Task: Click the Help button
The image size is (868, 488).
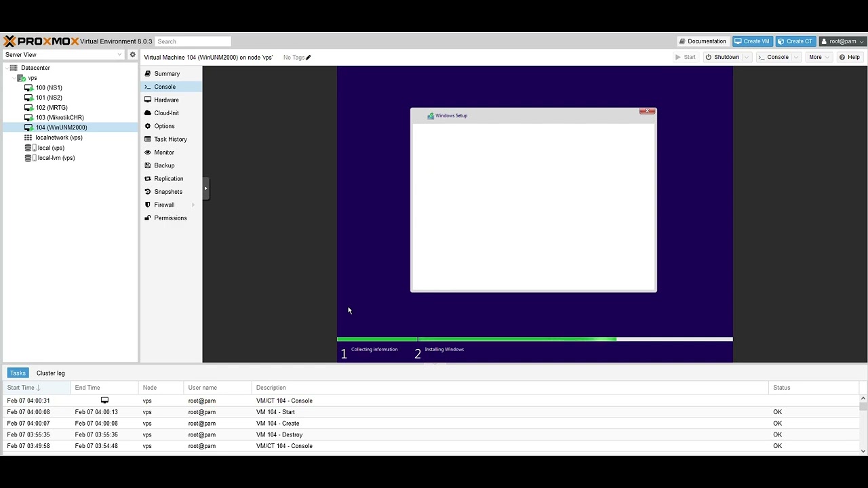Action: click(x=850, y=58)
